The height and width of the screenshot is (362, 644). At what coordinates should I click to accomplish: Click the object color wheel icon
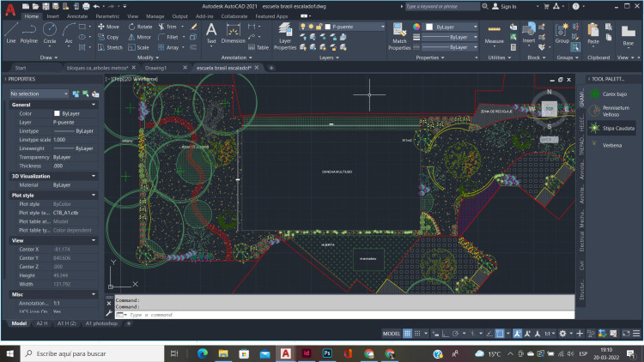point(416,27)
